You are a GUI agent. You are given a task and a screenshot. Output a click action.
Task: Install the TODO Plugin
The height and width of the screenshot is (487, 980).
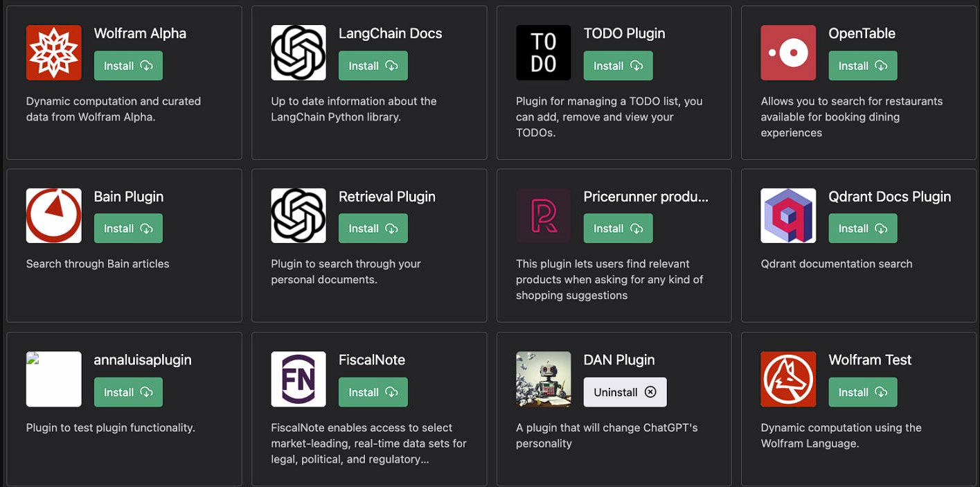pos(618,66)
